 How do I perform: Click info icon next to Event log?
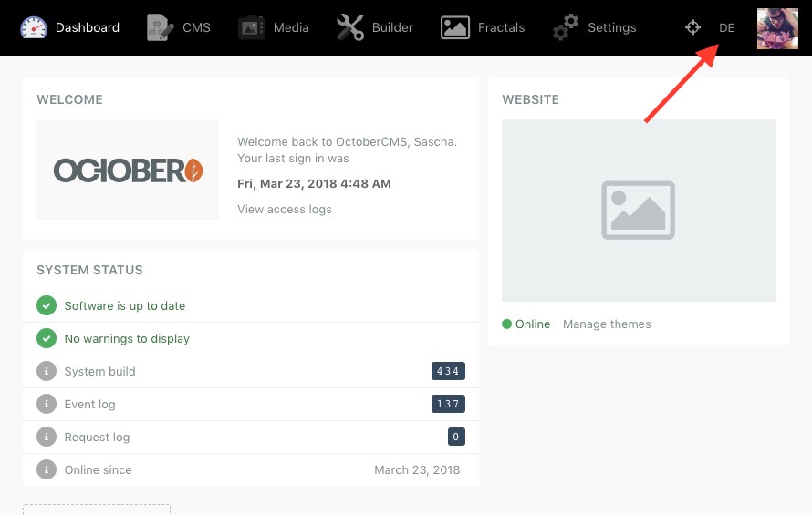point(47,404)
